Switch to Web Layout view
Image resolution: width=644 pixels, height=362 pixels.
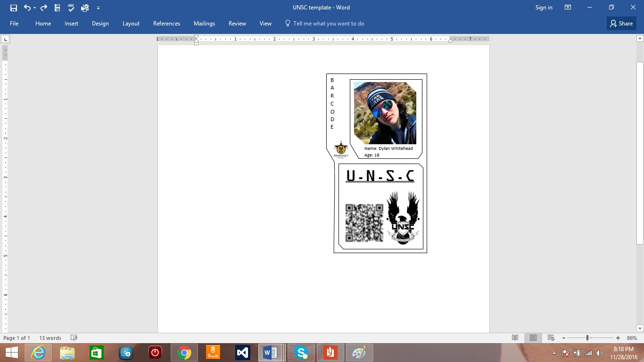point(551,338)
